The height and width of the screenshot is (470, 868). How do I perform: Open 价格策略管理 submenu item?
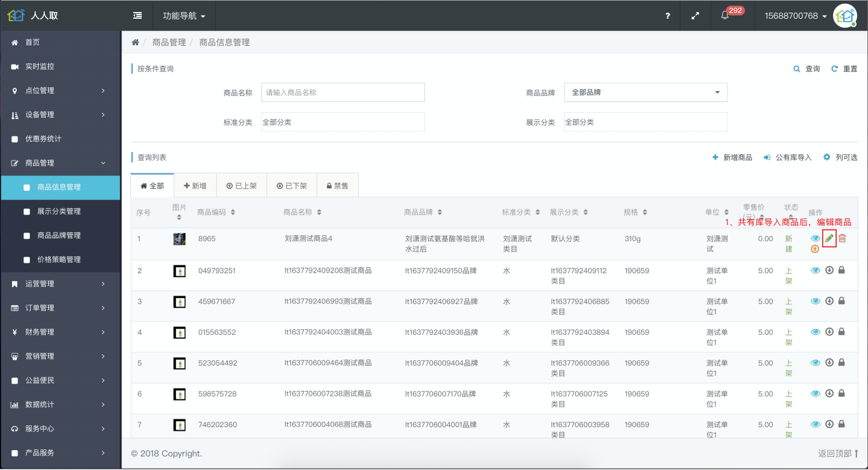pos(60,259)
